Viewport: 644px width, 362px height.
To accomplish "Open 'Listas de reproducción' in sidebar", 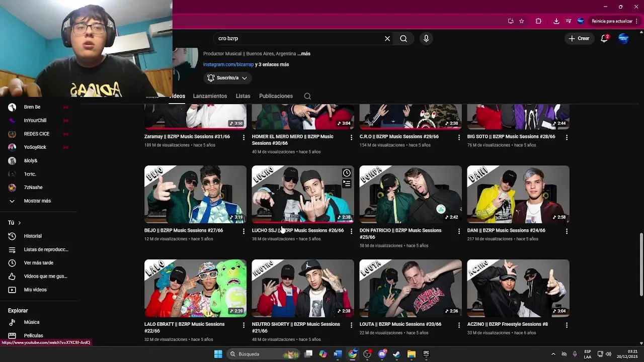I will (x=39, y=250).
